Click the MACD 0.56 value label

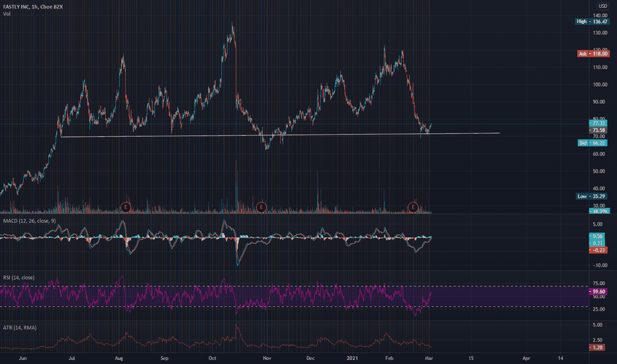point(597,236)
